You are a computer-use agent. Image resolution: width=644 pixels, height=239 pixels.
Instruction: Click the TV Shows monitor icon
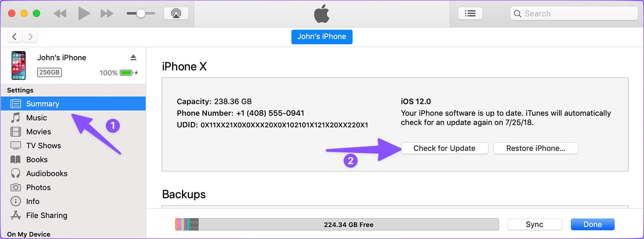16,145
